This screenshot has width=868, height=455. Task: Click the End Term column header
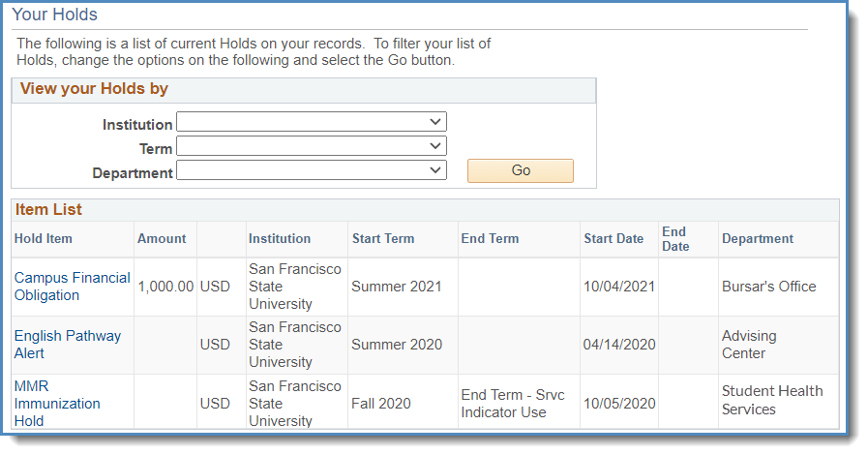pos(490,238)
